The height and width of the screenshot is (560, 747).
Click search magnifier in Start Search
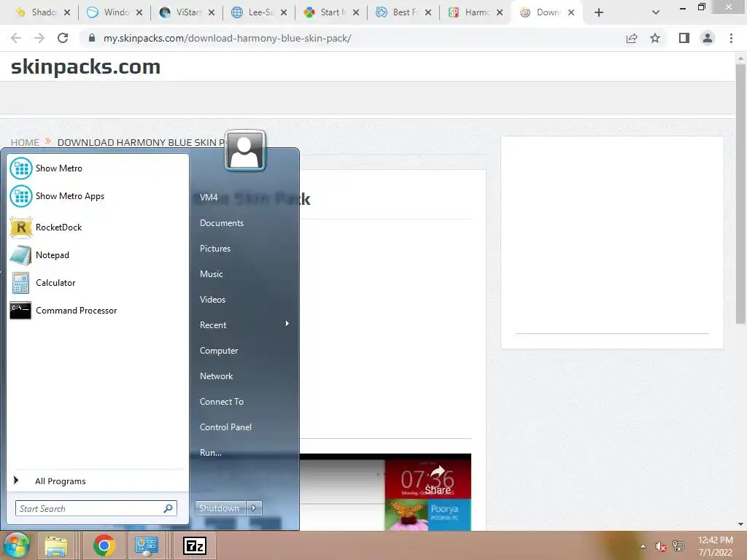tap(168, 508)
